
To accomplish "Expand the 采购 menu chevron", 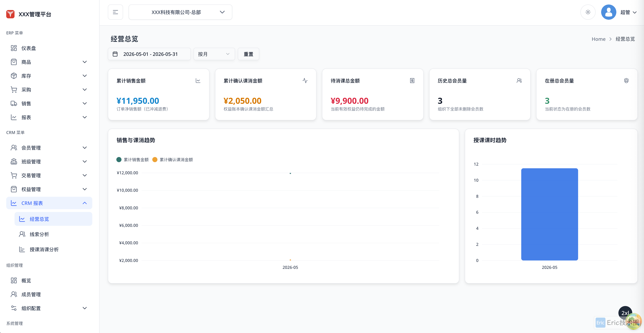I will pyautogui.click(x=85, y=90).
